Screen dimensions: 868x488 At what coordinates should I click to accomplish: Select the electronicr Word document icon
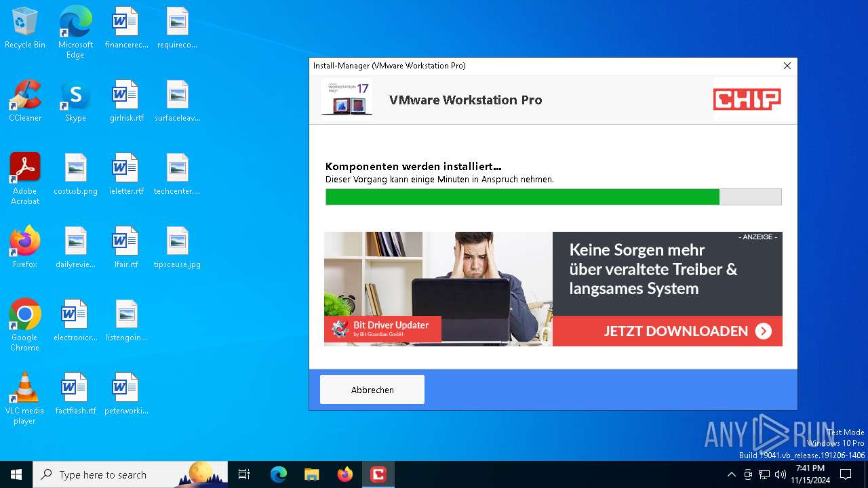coord(75,321)
